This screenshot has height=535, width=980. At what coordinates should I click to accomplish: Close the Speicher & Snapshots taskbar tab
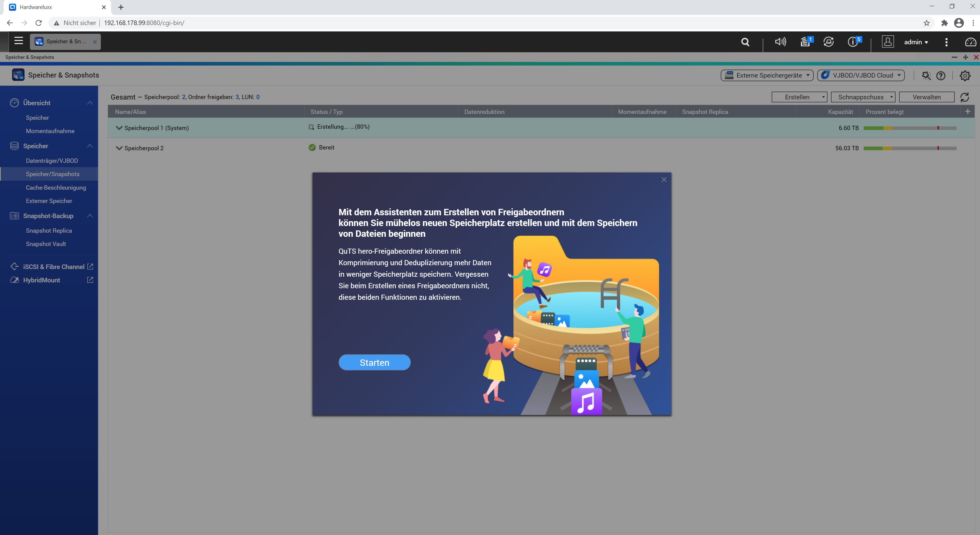click(x=95, y=41)
